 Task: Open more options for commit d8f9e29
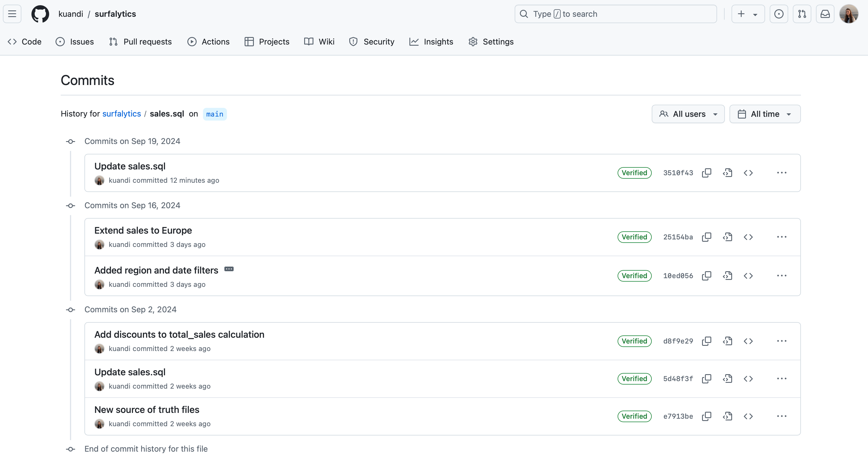[782, 341]
